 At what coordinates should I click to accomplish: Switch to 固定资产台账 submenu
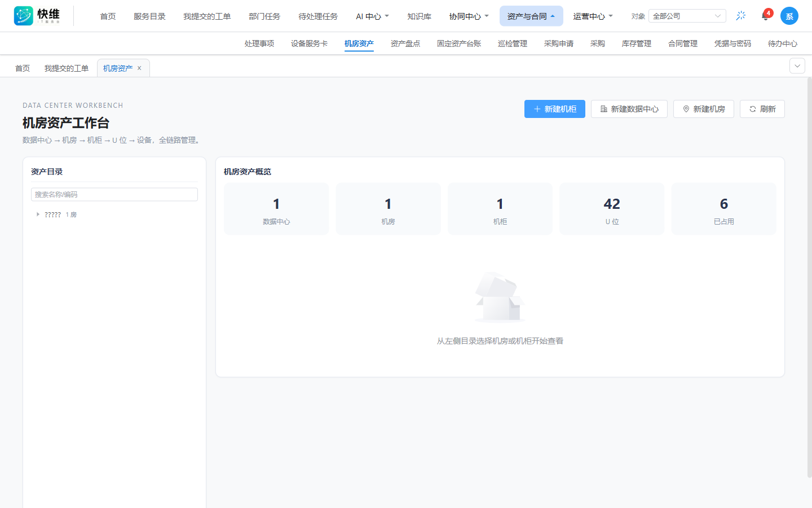459,43
